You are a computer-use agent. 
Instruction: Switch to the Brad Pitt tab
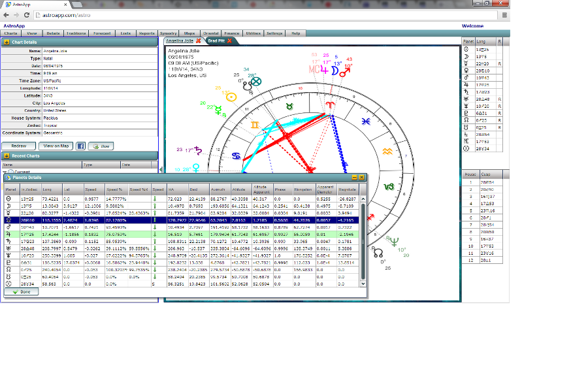click(x=216, y=41)
